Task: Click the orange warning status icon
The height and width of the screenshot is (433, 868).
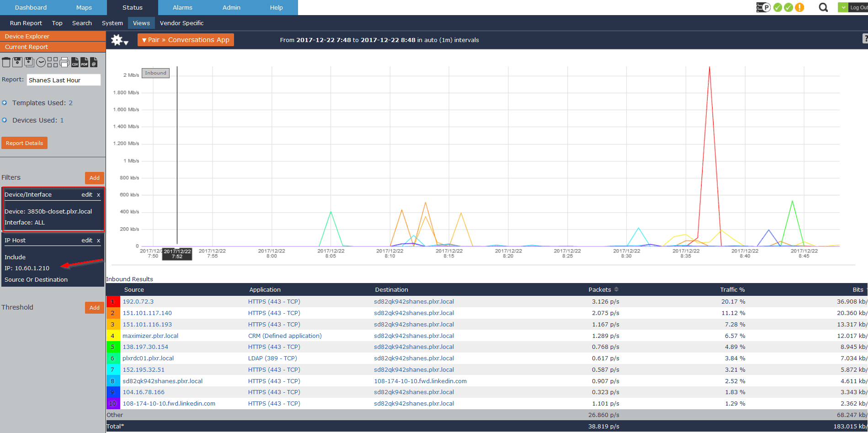Action: click(799, 7)
